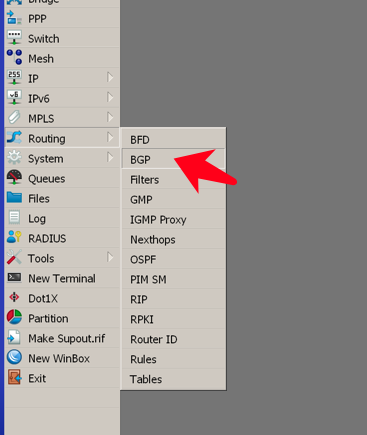Expand the Tools submenu arrow

(x=110, y=257)
